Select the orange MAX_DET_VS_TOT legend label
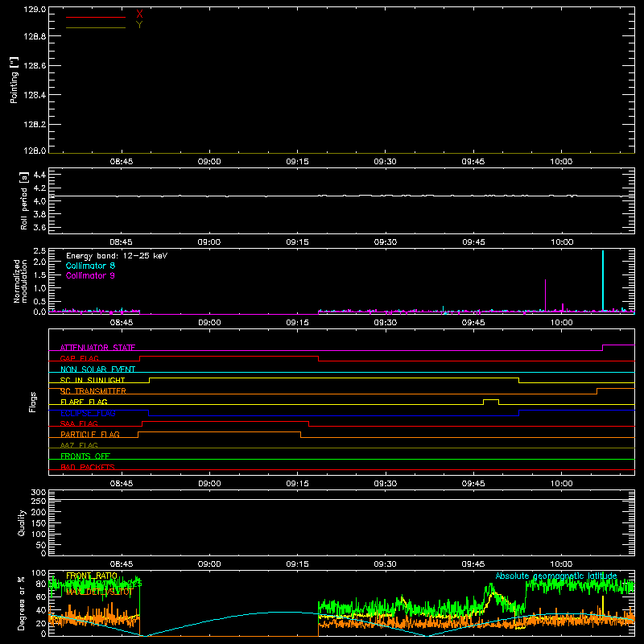Viewport: 644px width, 644px height. pos(98,592)
